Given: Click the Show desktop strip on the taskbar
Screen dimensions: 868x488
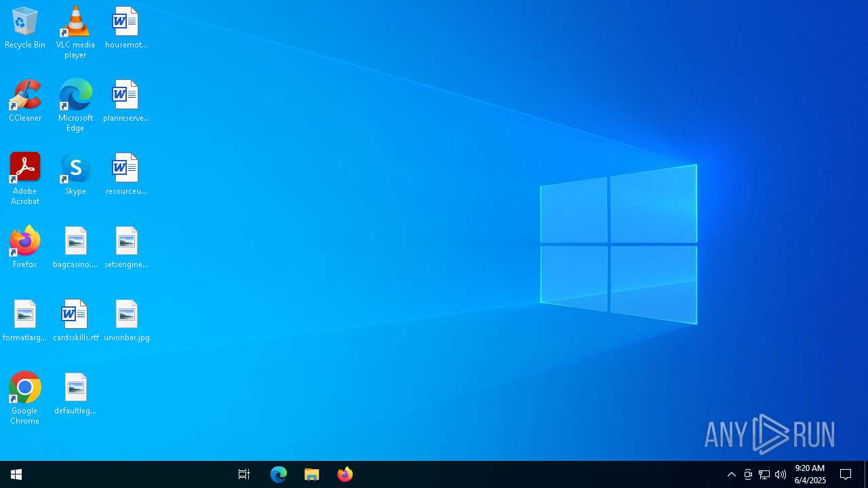Looking at the screenshot, I should [x=866, y=474].
